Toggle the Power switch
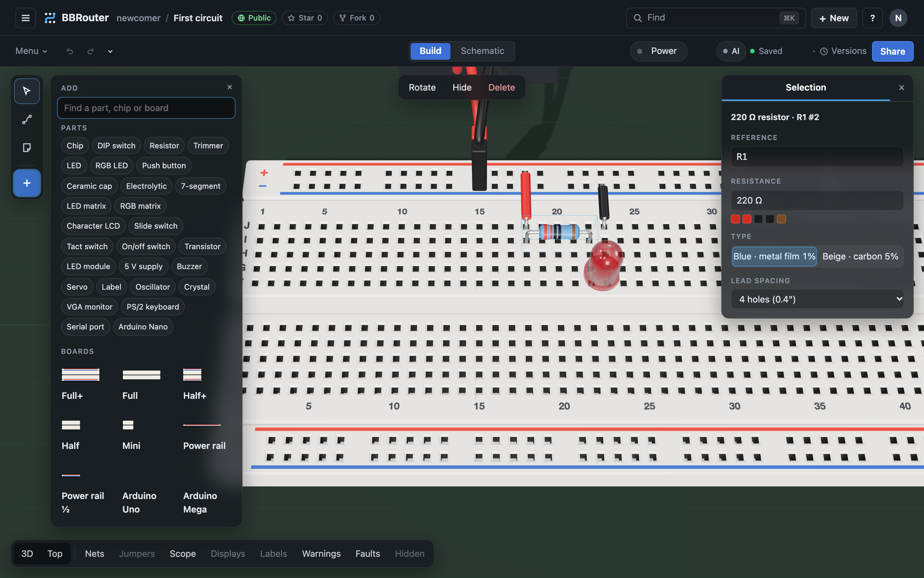This screenshot has width=924, height=578. [x=659, y=51]
